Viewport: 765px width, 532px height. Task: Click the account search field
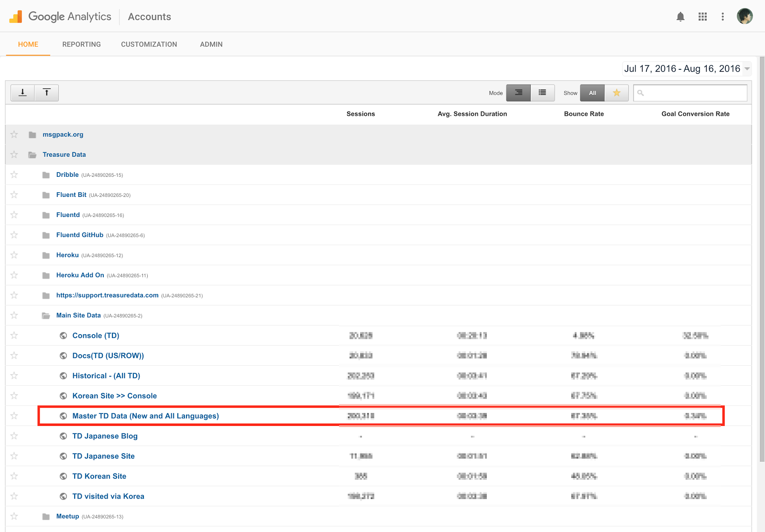pyautogui.click(x=690, y=93)
